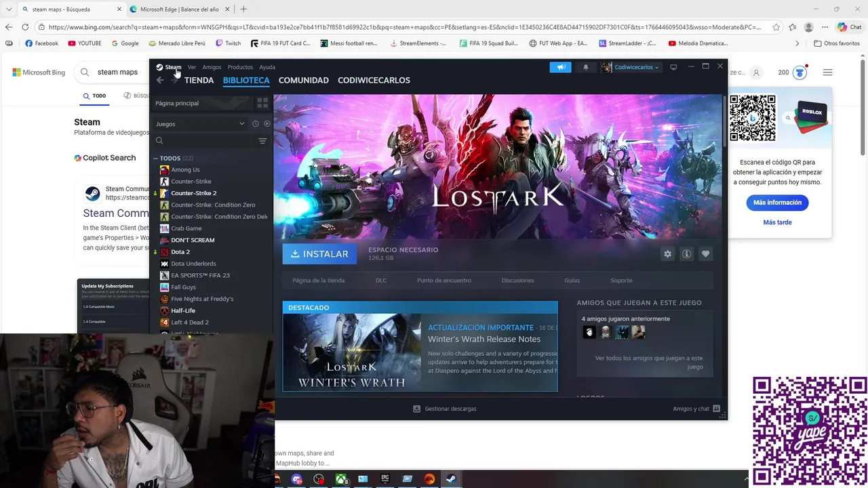Open Lost Ark Discusiones link

click(517, 280)
